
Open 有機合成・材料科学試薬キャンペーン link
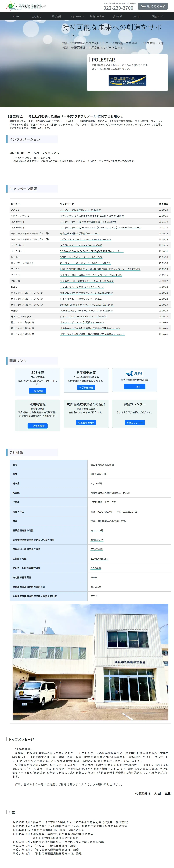coord(79,233)
